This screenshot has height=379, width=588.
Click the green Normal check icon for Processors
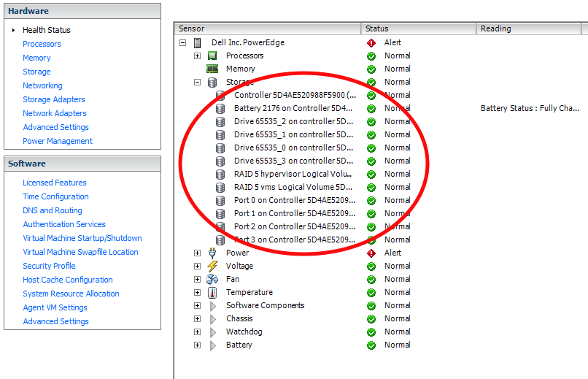tap(371, 56)
